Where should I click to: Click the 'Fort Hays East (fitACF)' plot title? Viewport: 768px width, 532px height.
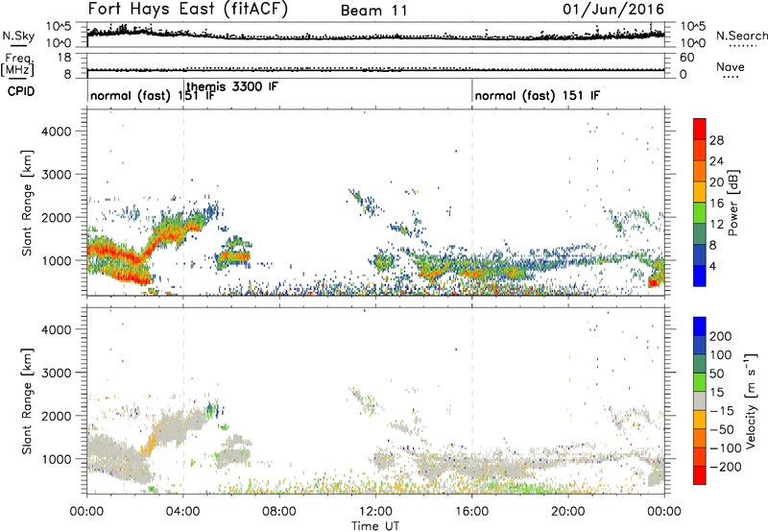click(188, 10)
